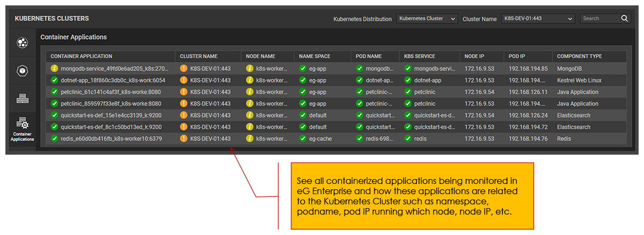Click yellow status icon for mongodb-service application
Viewport: 644px width, 235px height.
pyautogui.click(x=54, y=69)
